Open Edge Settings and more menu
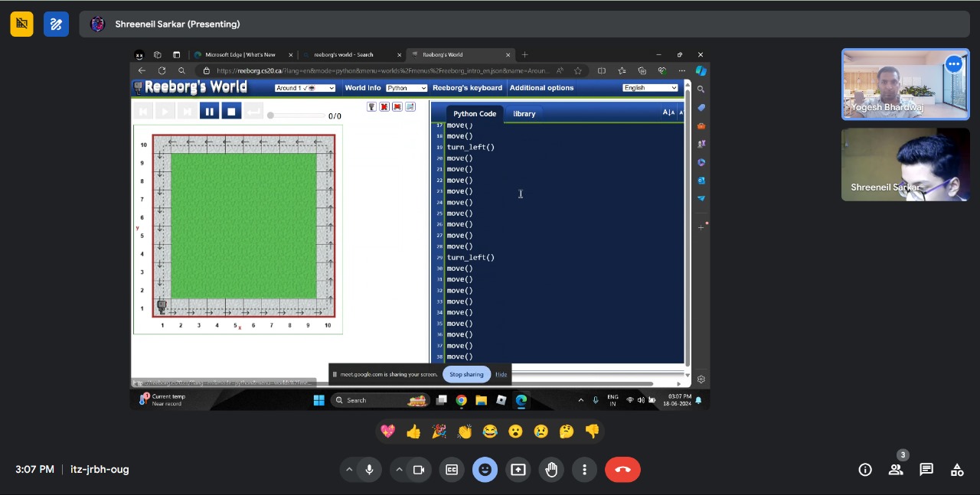Image resolution: width=980 pixels, height=495 pixels. point(681,71)
